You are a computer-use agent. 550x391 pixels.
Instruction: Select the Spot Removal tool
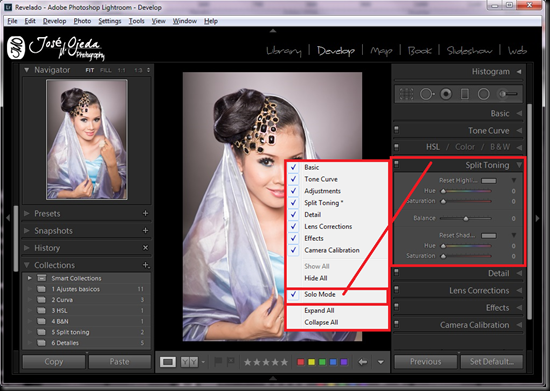(427, 94)
